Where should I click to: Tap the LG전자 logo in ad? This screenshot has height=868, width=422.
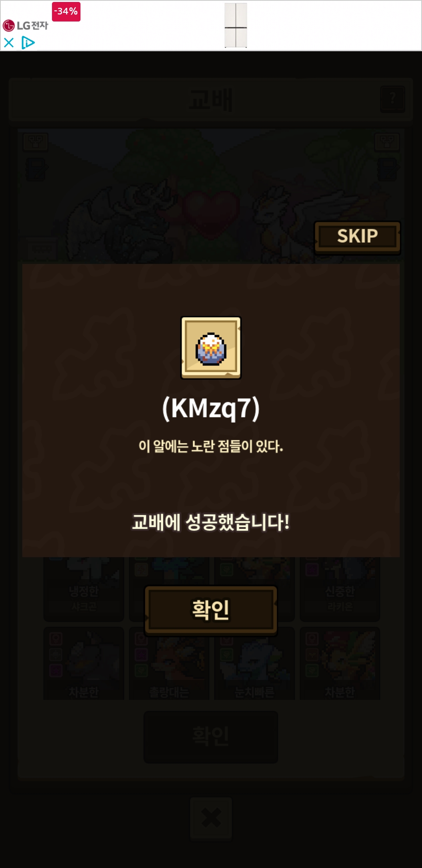(25, 26)
